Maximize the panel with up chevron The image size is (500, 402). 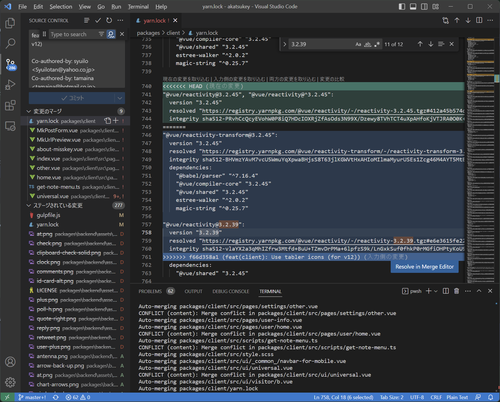[479, 291]
